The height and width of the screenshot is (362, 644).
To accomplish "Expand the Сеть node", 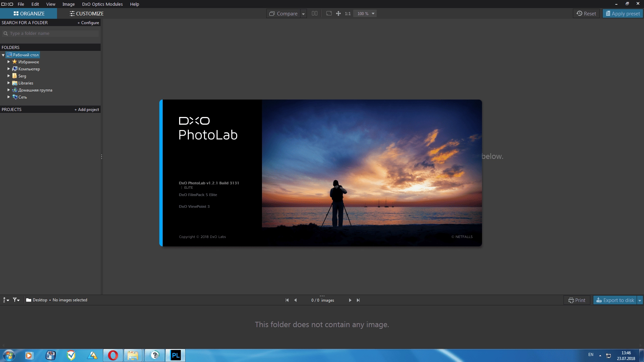I will pyautogui.click(x=9, y=97).
